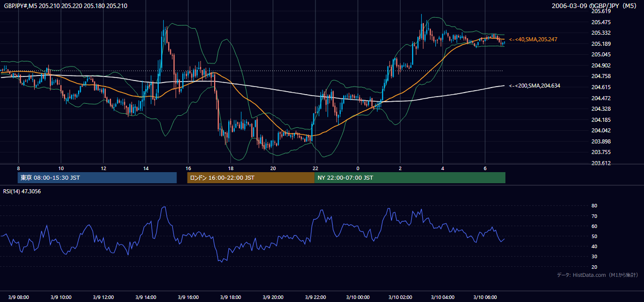This screenshot has width=644, height=302.
Task: Click RSI scale value 50
Action: click(x=595, y=236)
